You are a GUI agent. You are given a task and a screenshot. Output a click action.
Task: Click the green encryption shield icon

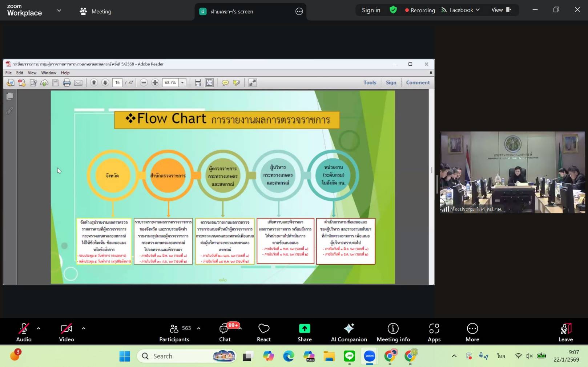pos(393,10)
